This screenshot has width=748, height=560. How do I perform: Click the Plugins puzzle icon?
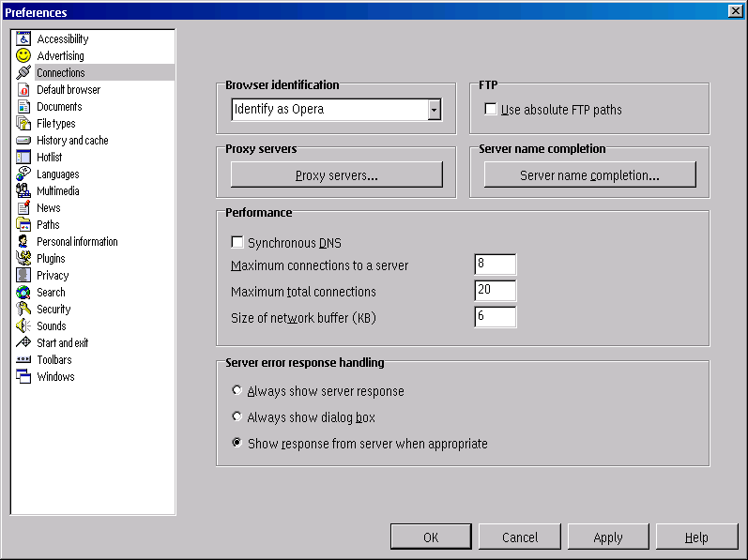click(x=23, y=258)
